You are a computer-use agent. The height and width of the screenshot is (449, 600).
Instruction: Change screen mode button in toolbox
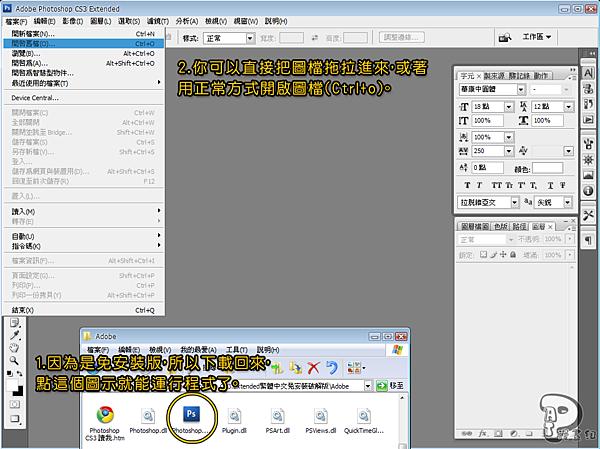[x=15, y=419]
